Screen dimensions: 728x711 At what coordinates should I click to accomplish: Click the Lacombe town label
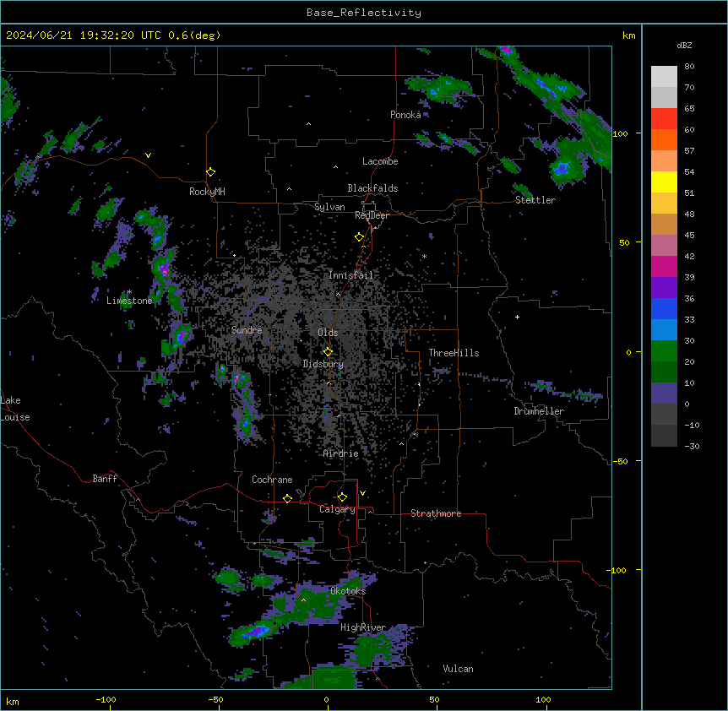click(380, 161)
